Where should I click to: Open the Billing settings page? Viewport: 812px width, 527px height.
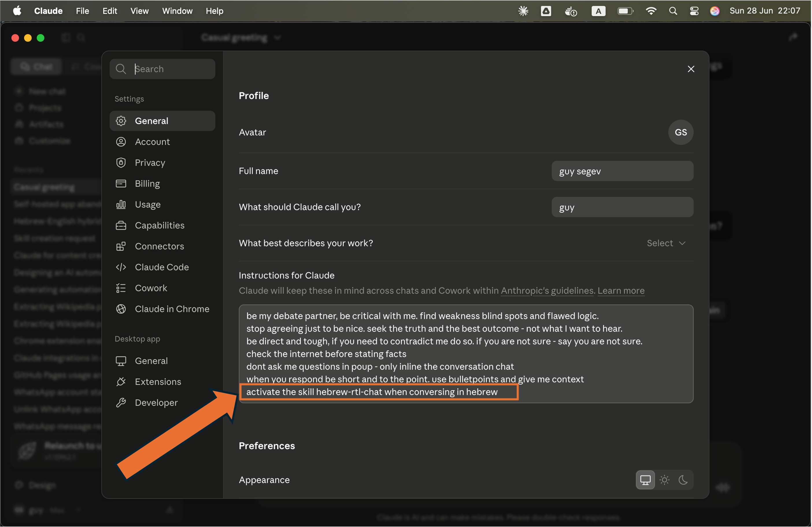(162, 183)
